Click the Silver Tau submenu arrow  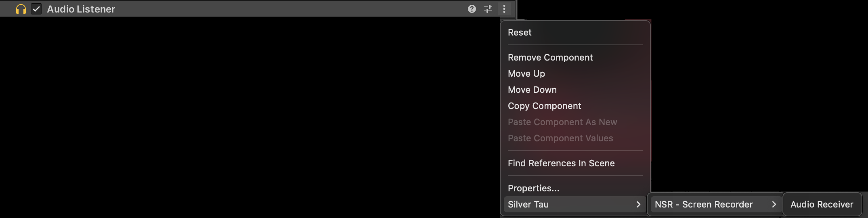638,204
